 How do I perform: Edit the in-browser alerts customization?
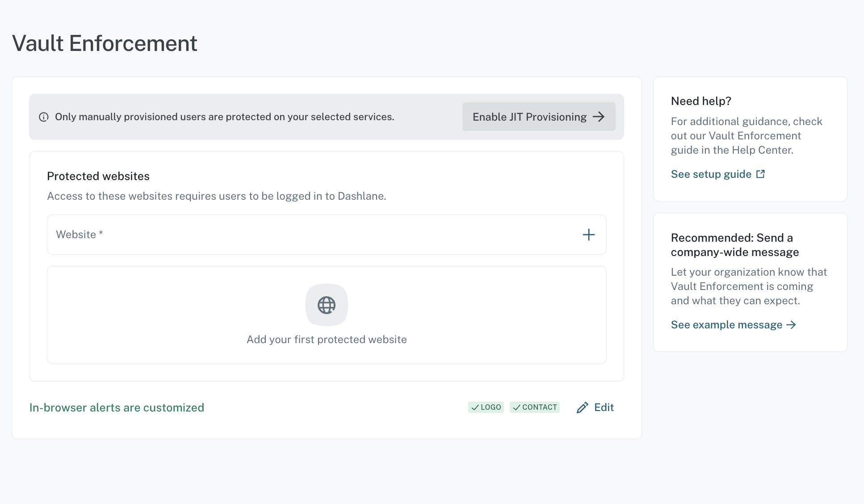596,407
